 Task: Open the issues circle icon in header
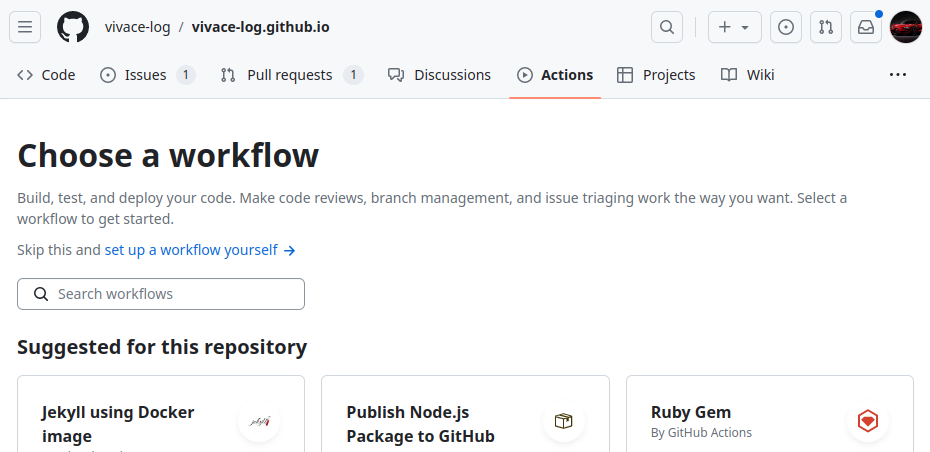coord(786,27)
